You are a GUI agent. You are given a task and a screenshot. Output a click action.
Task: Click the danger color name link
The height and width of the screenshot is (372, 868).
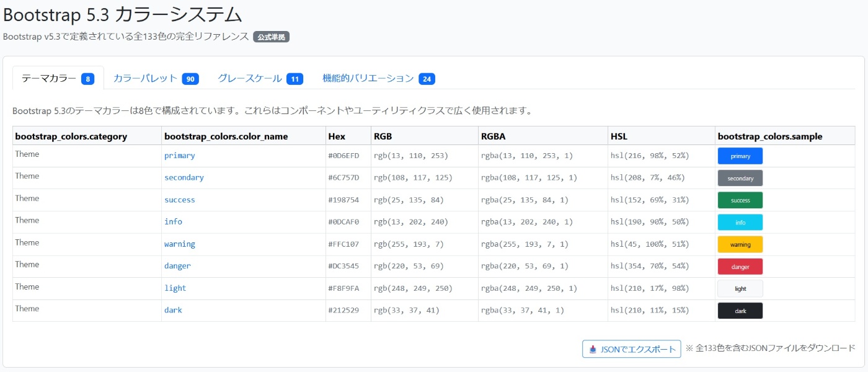coord(177,266)
